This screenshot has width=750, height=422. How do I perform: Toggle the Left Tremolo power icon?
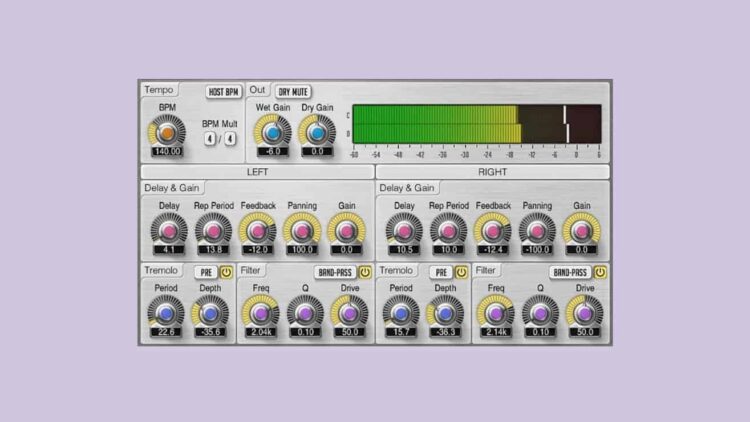tap(226, 272)
